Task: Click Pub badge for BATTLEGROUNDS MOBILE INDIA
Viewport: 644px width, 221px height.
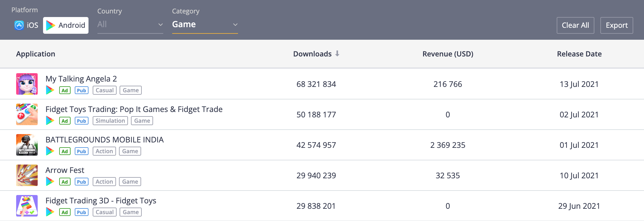Action: point(82,151)
